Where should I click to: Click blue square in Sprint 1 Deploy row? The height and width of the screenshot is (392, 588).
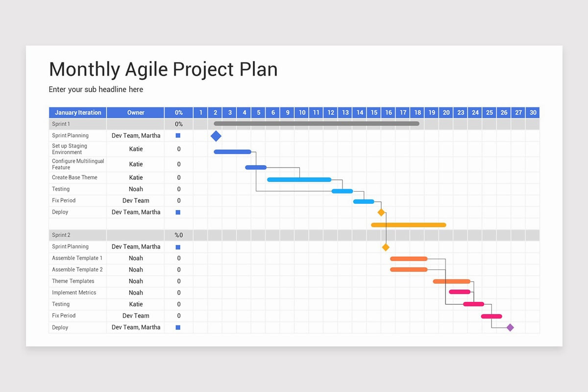tap(178, 212)
